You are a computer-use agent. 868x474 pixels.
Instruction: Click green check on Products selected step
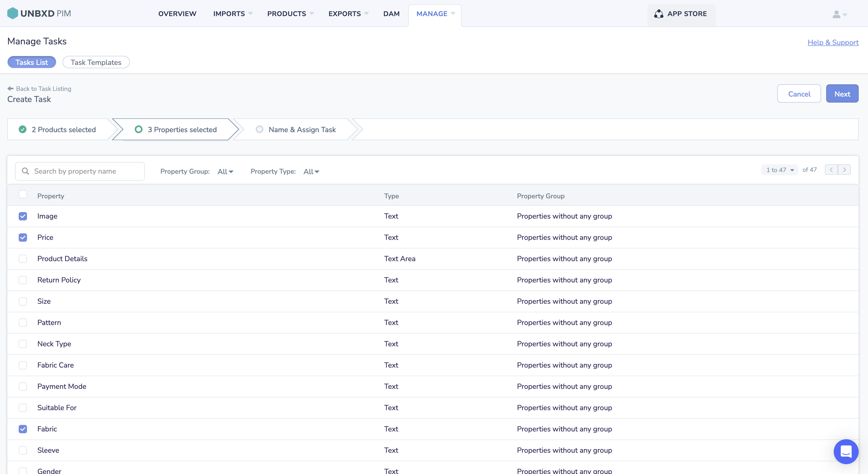(x=23, y=129)
